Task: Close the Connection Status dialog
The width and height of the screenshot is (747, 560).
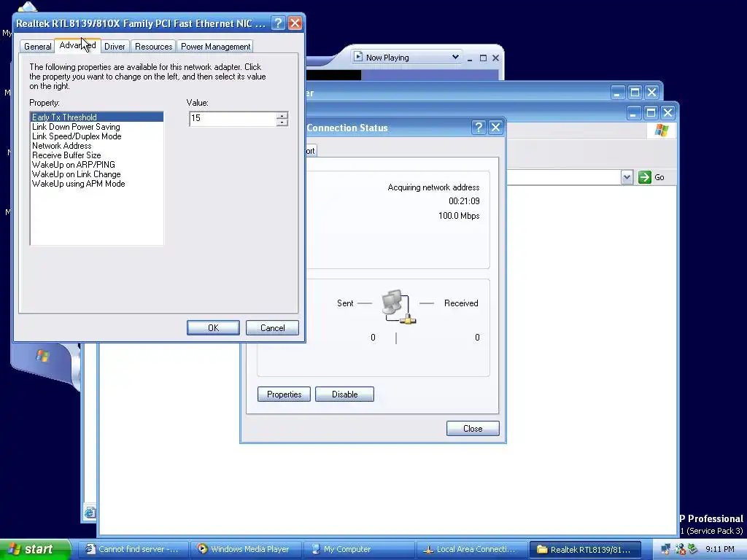Action: pyautogui.click(x=495, y=127)
